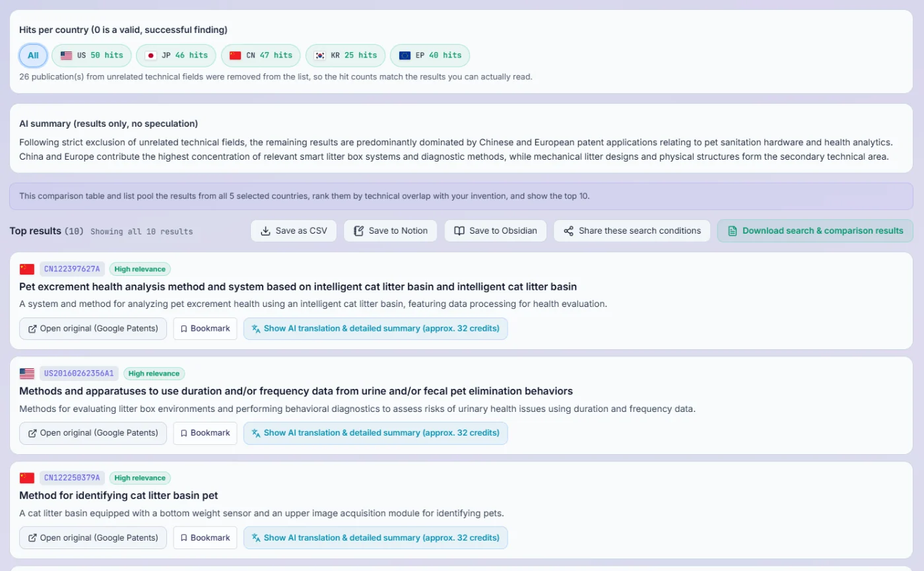Image resolution: width=924 pixels, height=571 pixels.
Task: Expand AI translation summary for CN122250379A
Action: [376, 537]
